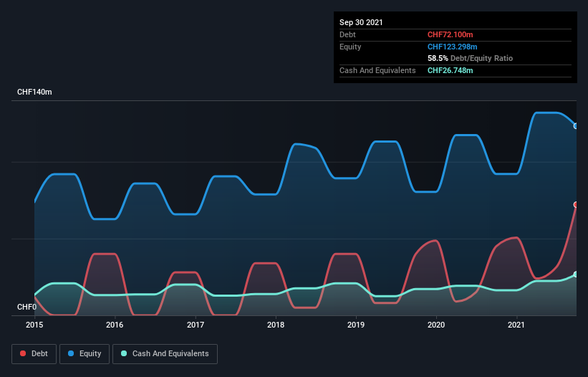Click the CHF0 y-axis label

pyautogui.click(x=26, y=307)
